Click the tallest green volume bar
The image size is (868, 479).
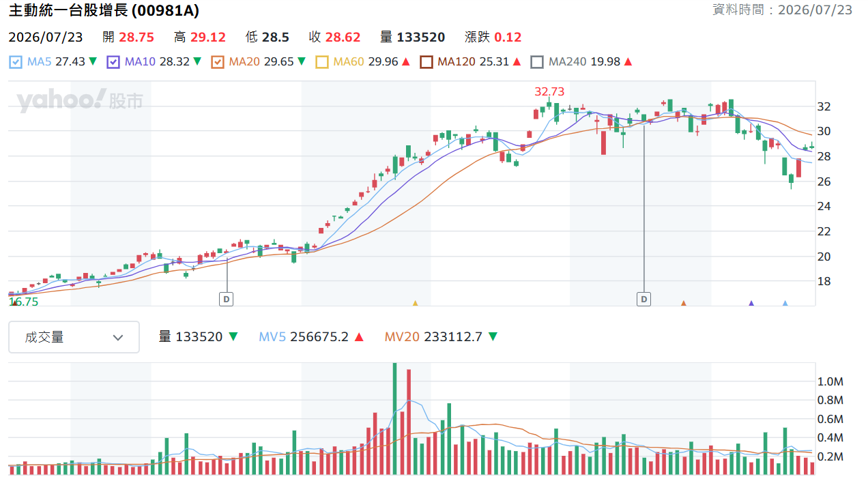(395, 419)
